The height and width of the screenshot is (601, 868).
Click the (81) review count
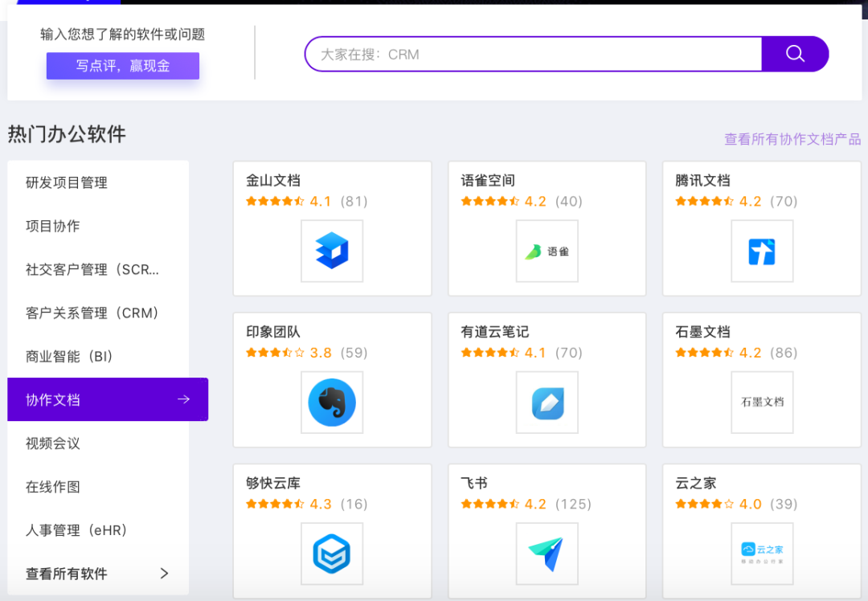(354, 201)
